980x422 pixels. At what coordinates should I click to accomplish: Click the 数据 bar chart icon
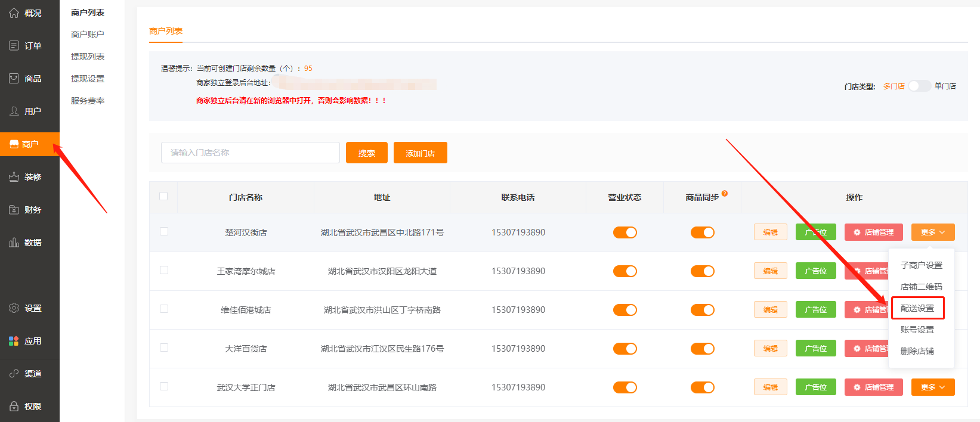point(14,243)
